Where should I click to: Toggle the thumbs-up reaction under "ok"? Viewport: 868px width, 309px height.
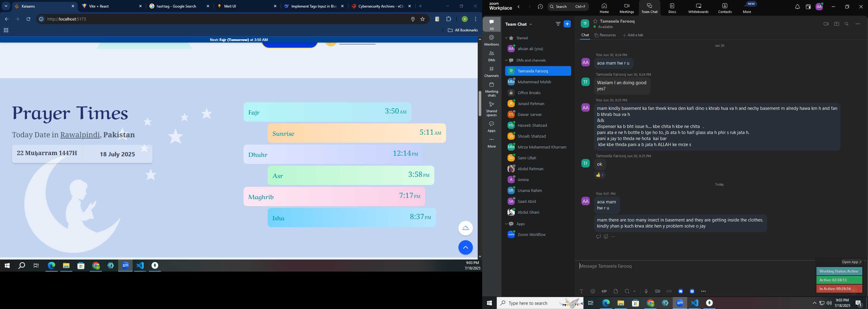coord(600,175)
